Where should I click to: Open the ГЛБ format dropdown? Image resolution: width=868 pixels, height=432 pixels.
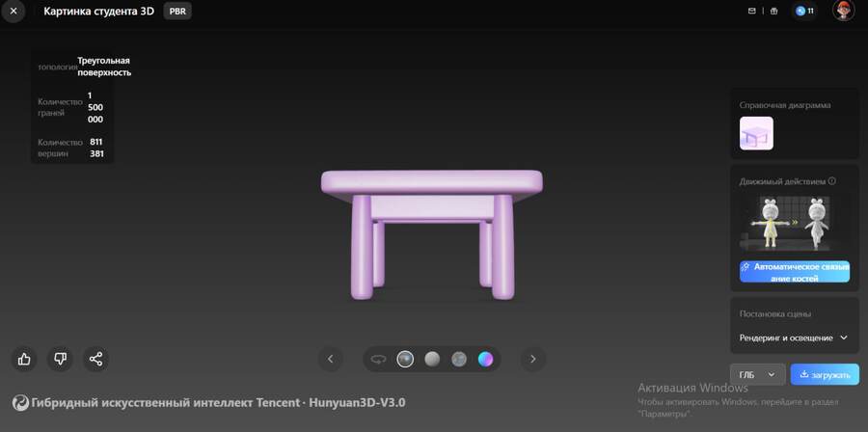[757, 374]
